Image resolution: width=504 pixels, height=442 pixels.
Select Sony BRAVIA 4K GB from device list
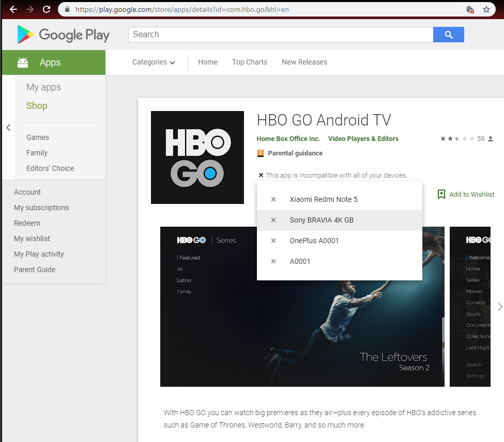(x=321, y=220)
